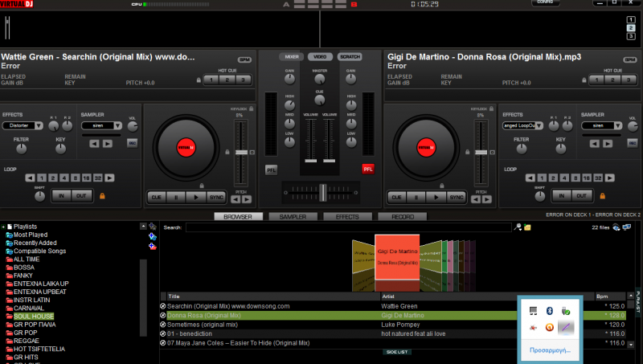The height and width of the screenshot is (364, 643).
Task: Open the CONFIG button
Action: pyautogui.click(x=545, y=2)
